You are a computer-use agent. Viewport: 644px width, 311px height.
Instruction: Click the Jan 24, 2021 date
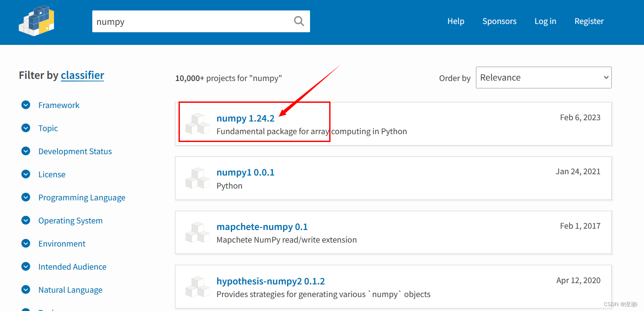tap(578, 172)
